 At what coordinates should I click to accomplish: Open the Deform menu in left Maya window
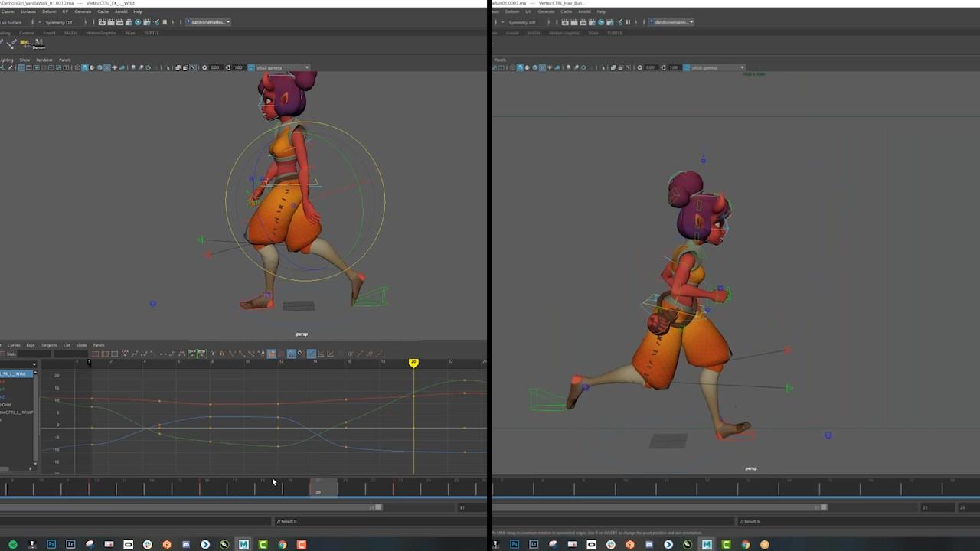(48, 11)
